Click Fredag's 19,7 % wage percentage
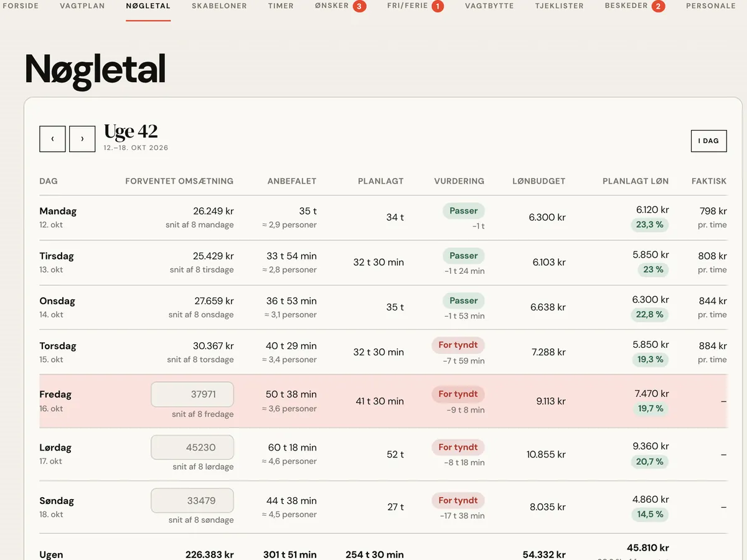The height and width of the screenshot is (560, 747). coord(650,408)
